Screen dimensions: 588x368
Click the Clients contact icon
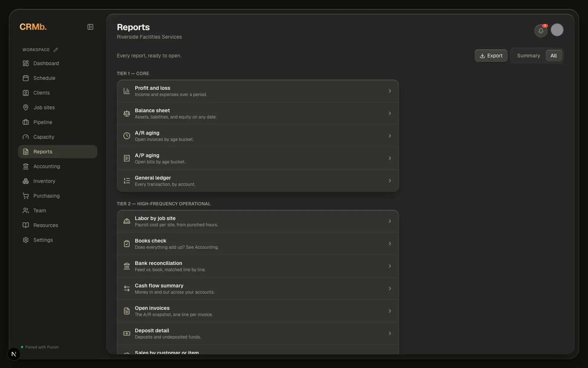tap(26, 93)
